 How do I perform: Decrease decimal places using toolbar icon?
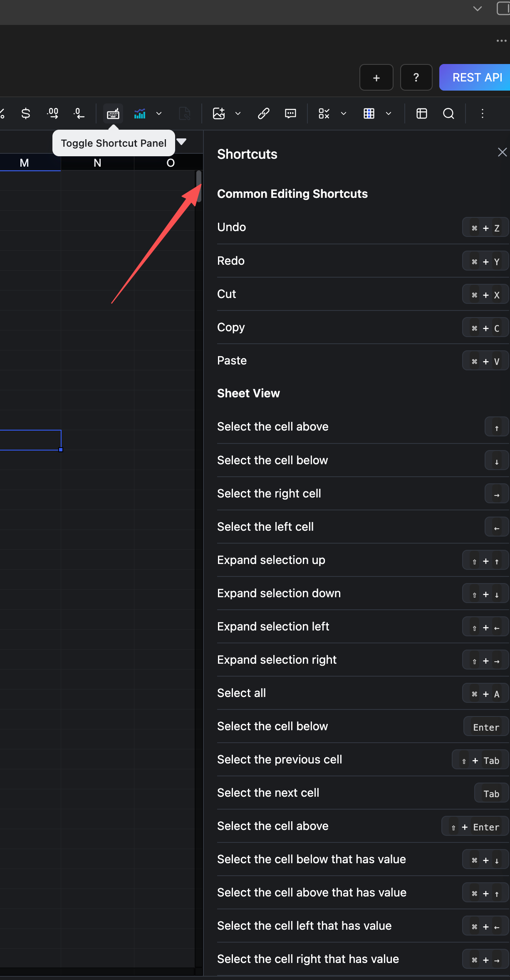tap(79, 113)
